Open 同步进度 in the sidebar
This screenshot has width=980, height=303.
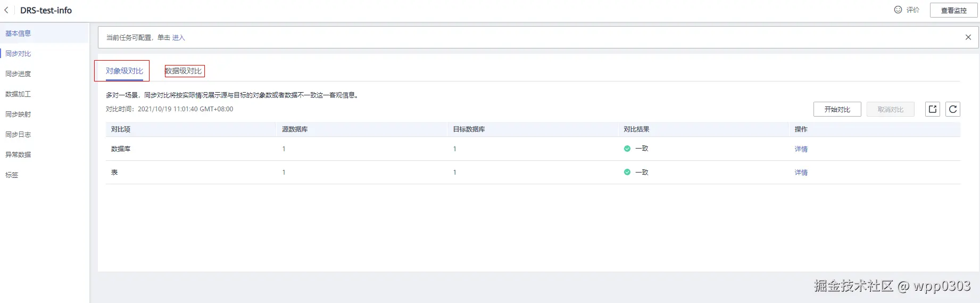(x=18, y=73)
